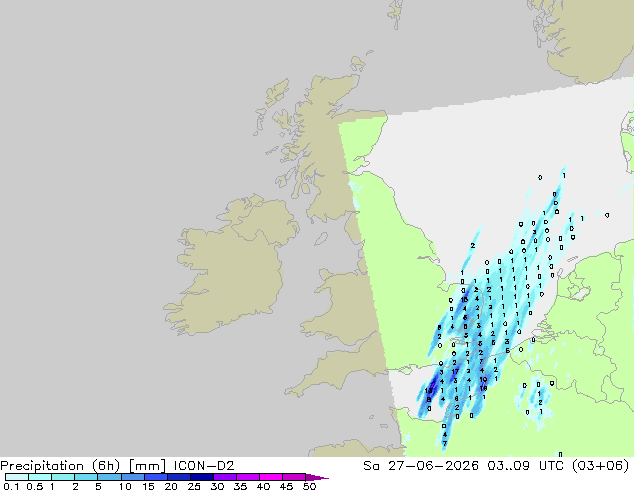Screen dimensions: 634x490
Task: Click the '50' legend scale label
Action: [310, 486]
